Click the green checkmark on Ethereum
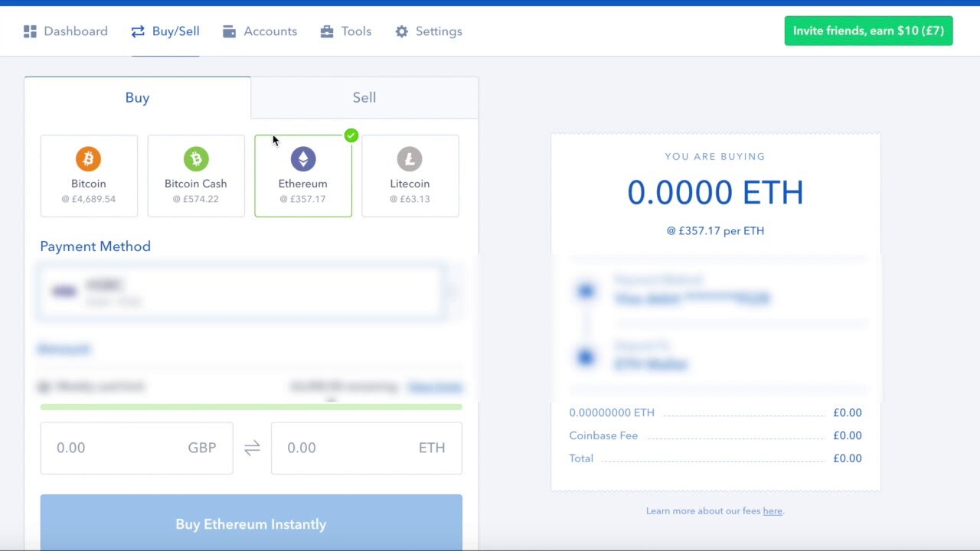980x551 pixels. 351,135
